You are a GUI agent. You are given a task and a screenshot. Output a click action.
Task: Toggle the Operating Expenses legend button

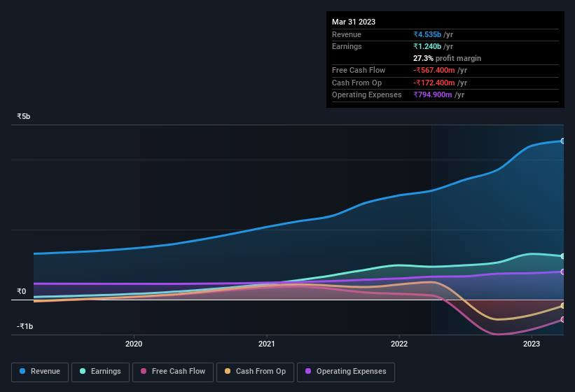coord(345,372)
